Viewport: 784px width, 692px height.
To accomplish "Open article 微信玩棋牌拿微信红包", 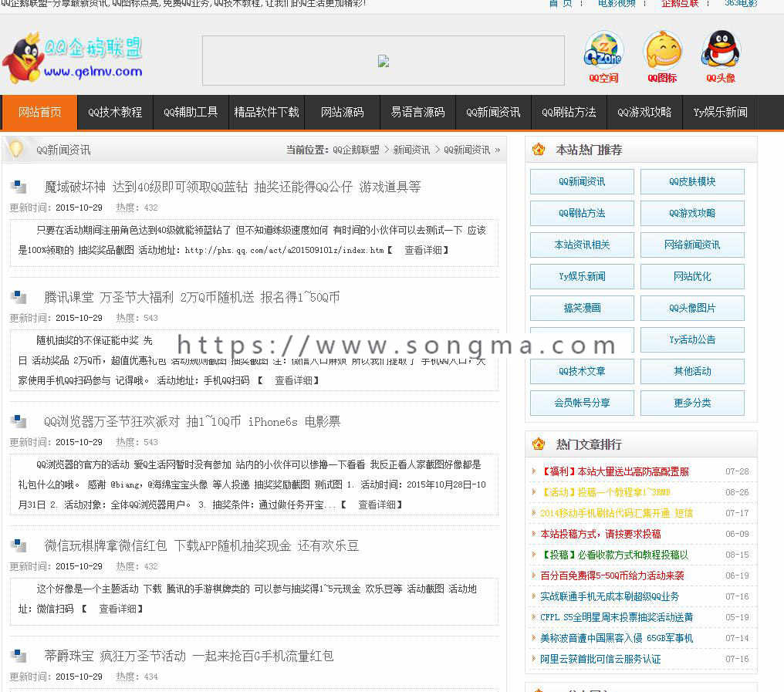I will pyautogui.click(x=201, y=545).
